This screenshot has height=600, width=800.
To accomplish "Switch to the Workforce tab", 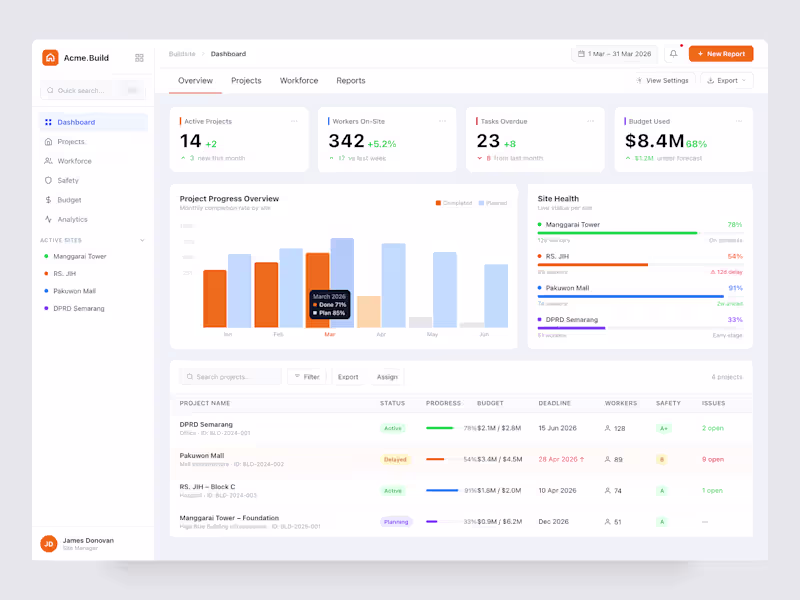I will [298, 81].
